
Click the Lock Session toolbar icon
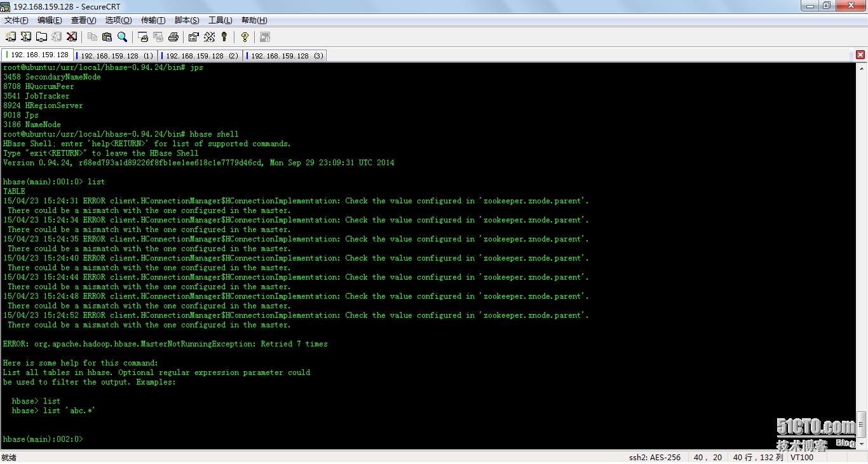click(265, 37)
